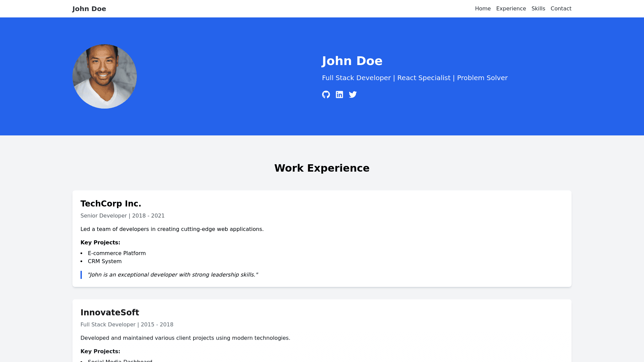Viewport: 644px width, 362px height.
Task: Click the E-commerce Platform project item
Action: pos(117,253)
